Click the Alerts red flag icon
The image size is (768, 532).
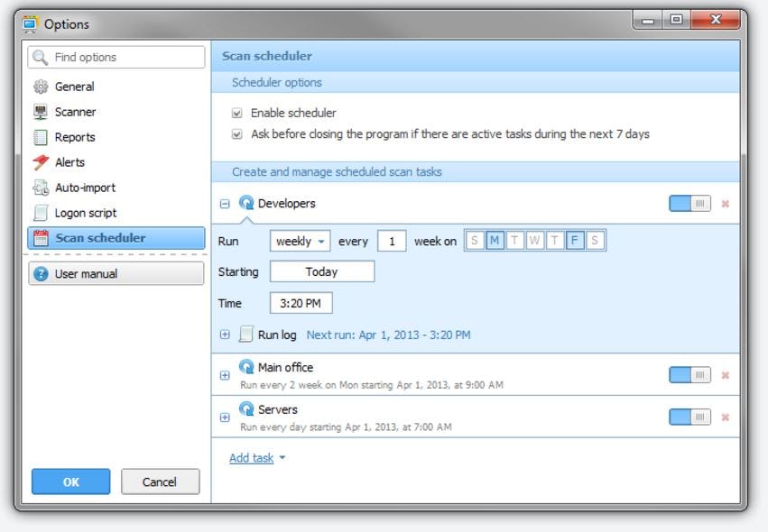click(41, 162)
